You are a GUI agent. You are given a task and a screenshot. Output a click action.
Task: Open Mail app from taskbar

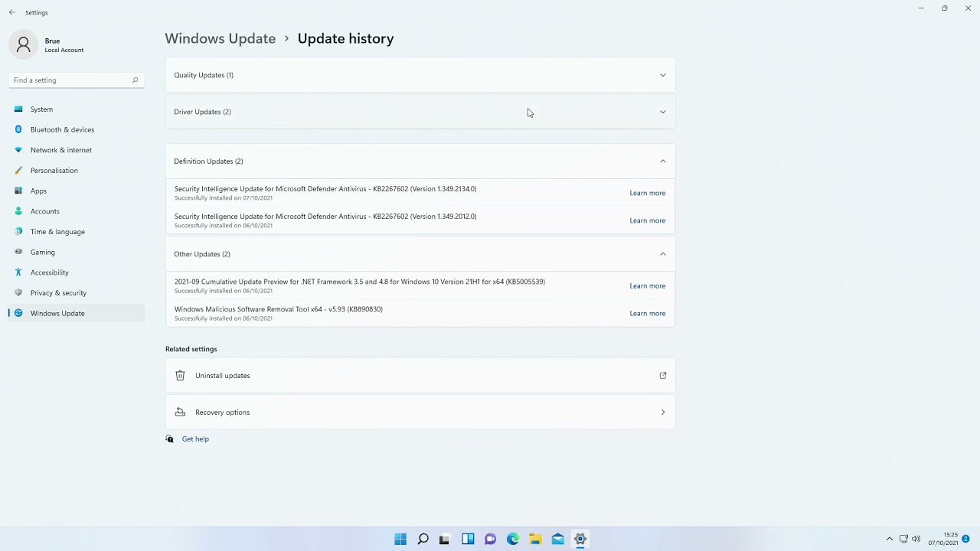click(x=557, y=539)
